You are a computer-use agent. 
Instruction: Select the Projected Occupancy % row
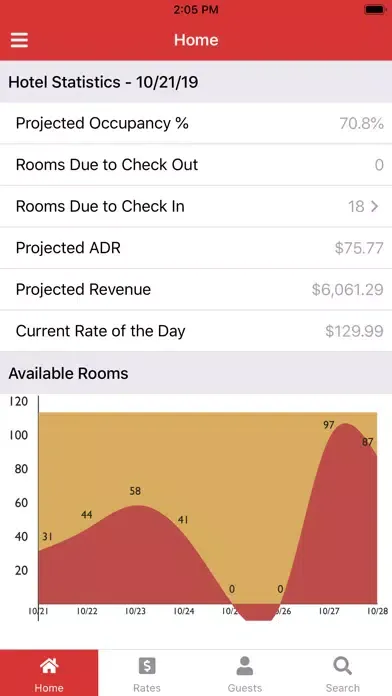[x=196, y=123]
